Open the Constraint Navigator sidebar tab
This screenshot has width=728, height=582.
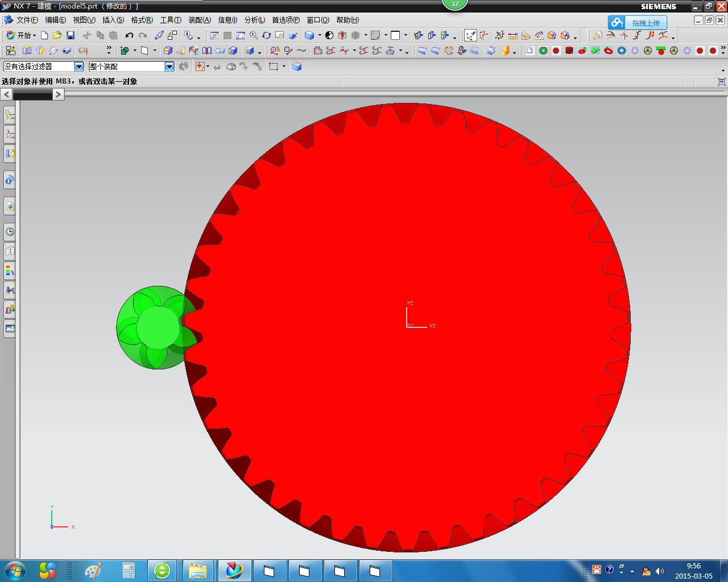point(10,135)
